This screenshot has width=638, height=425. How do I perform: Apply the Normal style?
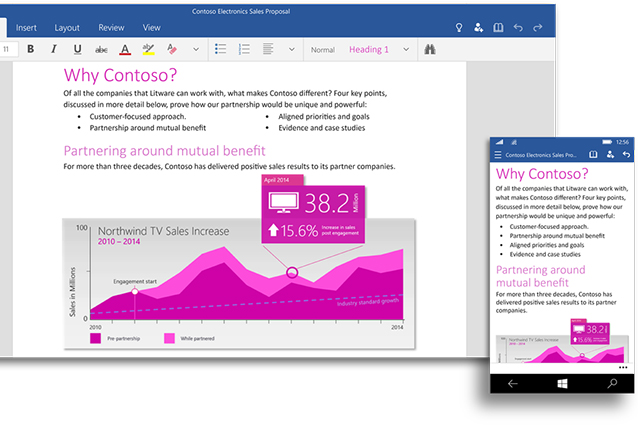click(x=323, y=50)
